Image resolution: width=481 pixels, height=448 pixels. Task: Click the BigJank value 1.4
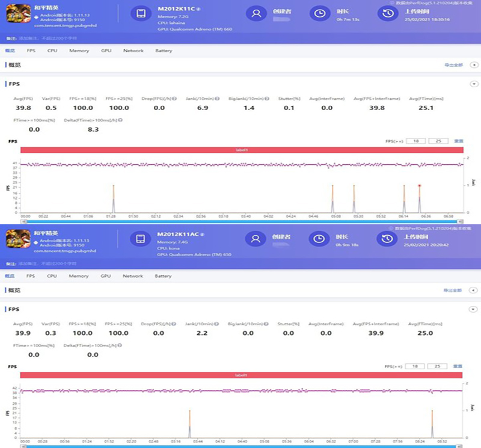click(249, 108)
